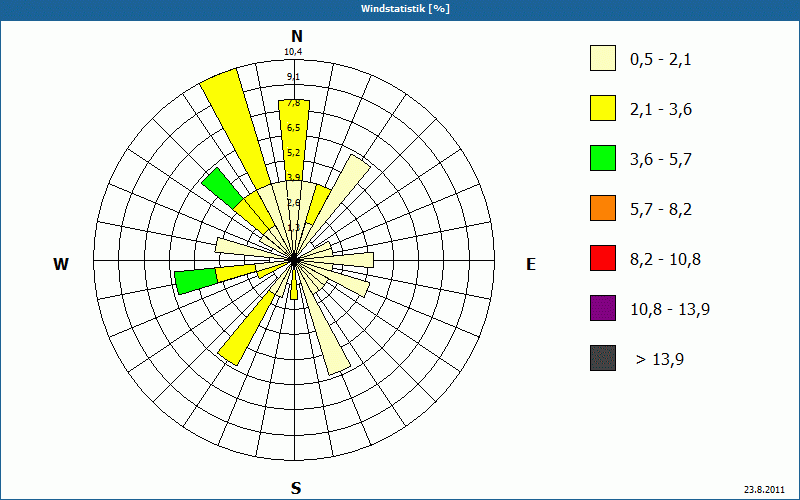Click the black center point of the wind rose
The height and width of the screenshot is (500, 800).
coord(294,260)
